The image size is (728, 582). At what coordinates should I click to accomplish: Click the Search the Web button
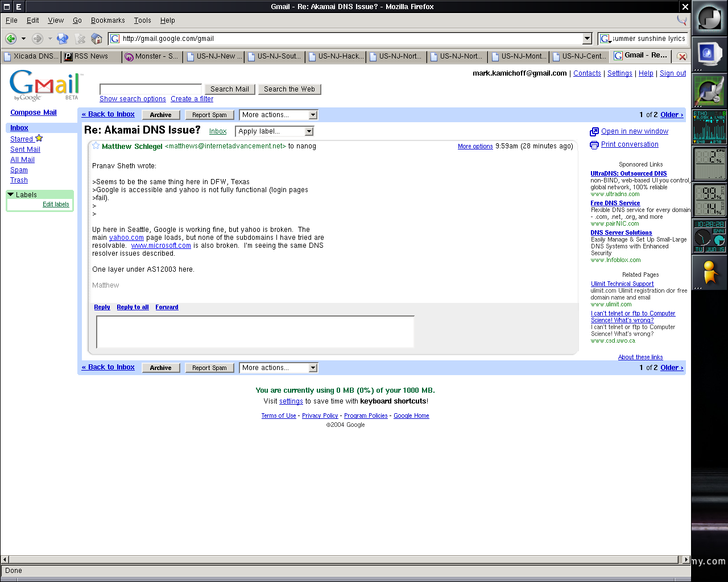(x=289, y=89)
